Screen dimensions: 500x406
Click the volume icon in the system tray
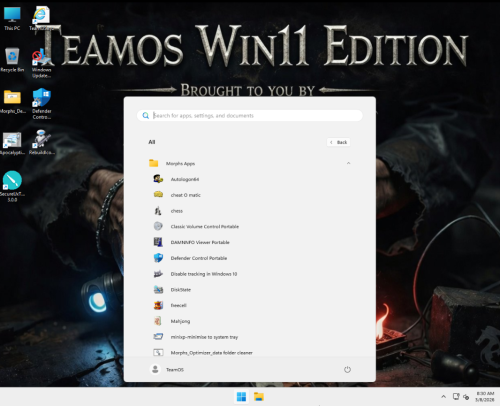click(466, 397)
